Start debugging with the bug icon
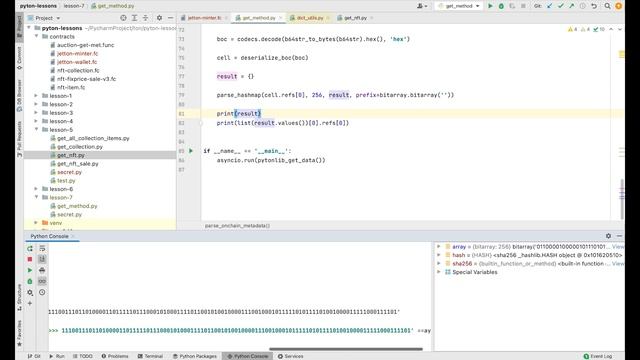640x360 pixels. pos(501,6)
